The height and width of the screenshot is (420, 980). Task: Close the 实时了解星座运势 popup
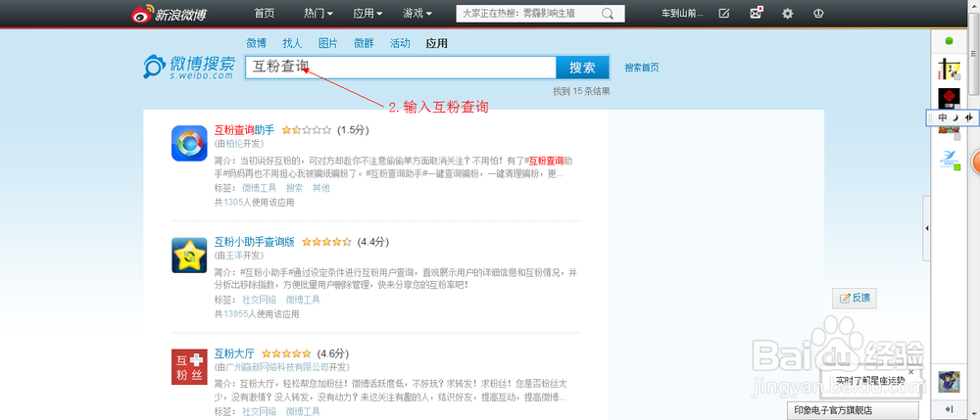point(910,372)
